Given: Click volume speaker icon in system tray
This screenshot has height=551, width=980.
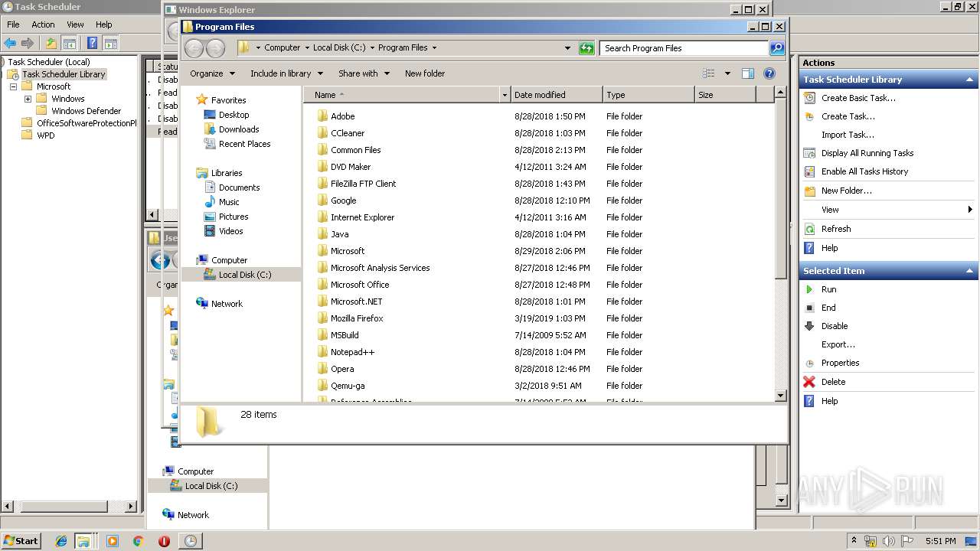Looking at the screenshot, I should [x=889, y=541].
